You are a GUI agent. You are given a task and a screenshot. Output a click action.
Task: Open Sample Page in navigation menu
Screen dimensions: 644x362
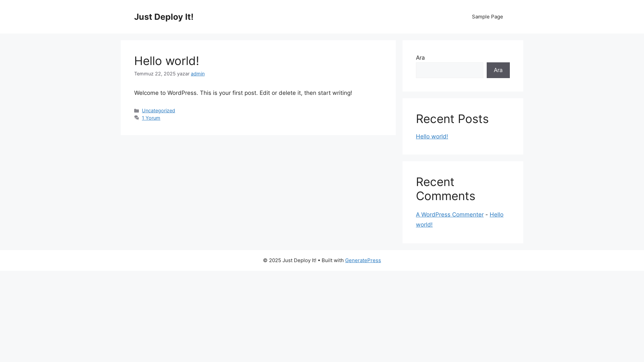coord(487,17)
